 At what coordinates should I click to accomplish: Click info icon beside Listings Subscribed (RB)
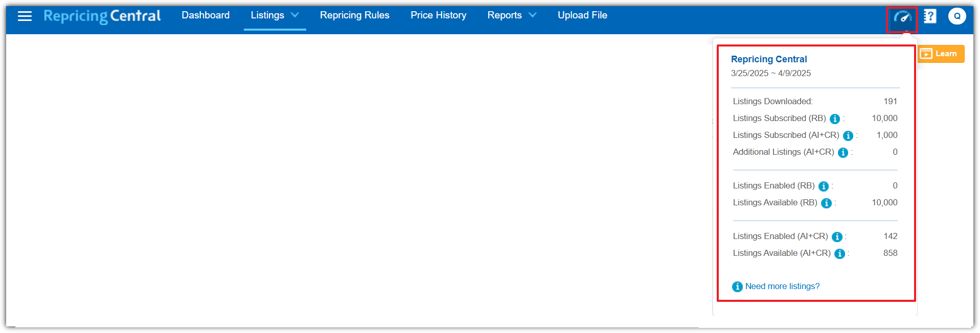pyautogui.click(x=835, y=119)
